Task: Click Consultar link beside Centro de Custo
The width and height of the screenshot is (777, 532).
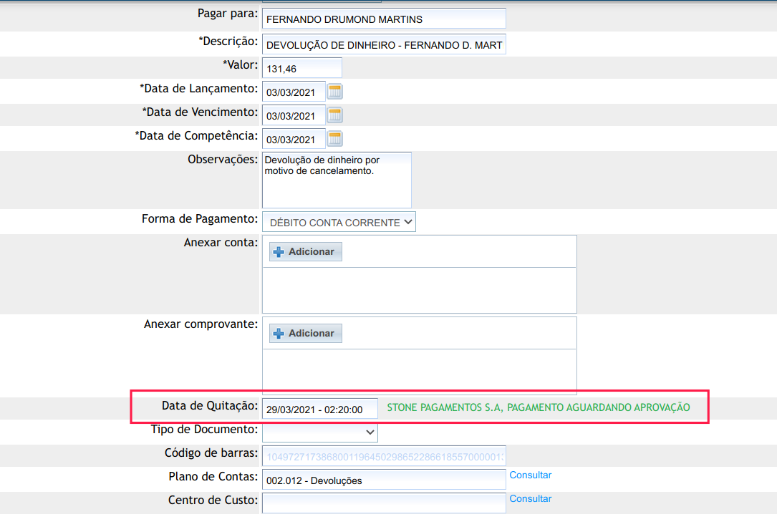Action: coord(531,499)
